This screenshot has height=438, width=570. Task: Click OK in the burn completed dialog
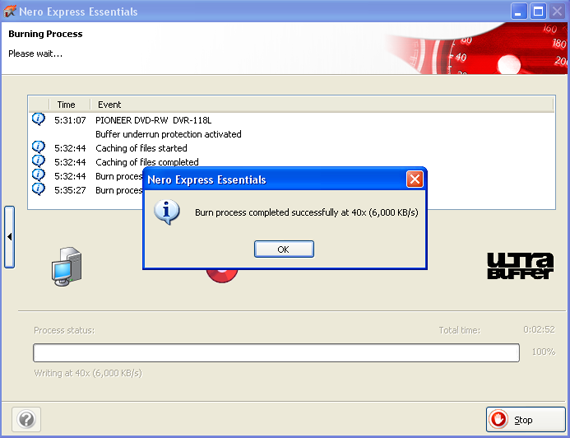(284, 249)
